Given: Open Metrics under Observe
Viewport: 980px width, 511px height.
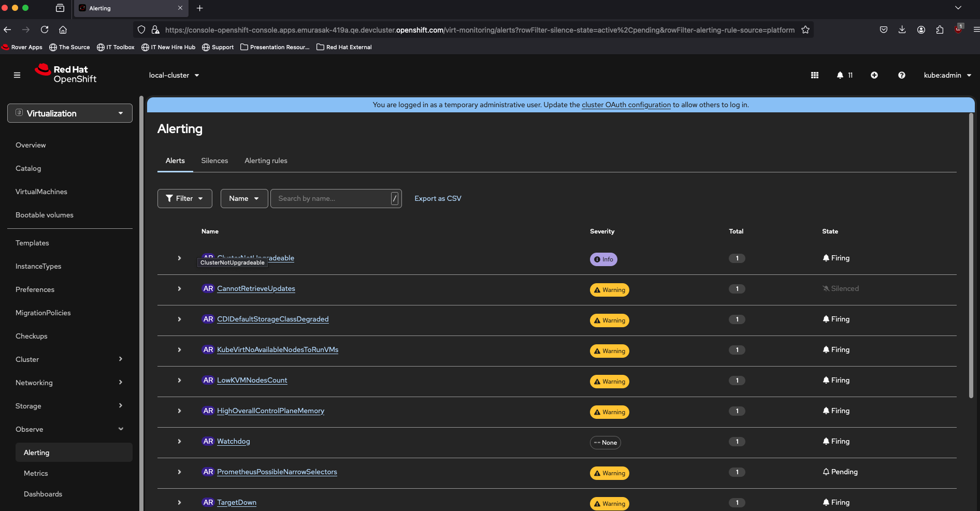Looking at the screenshot, I should [x=36, y=473].
